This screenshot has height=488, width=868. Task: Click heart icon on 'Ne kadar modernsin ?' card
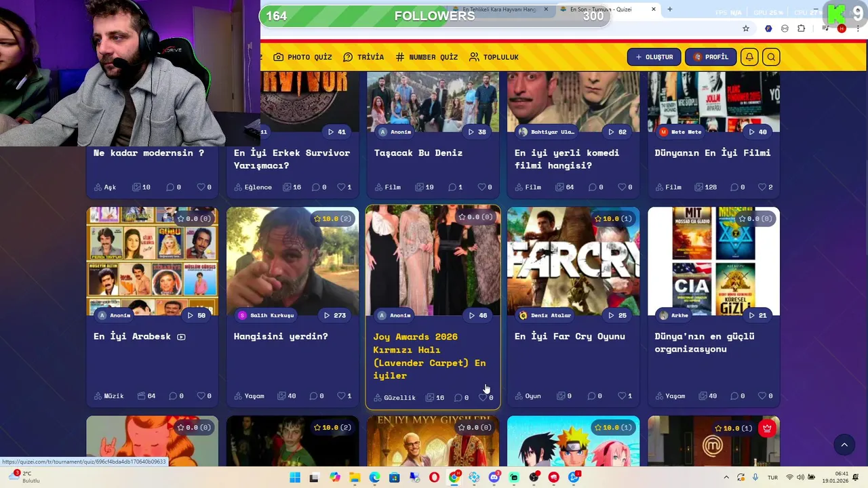coord(201,187)
